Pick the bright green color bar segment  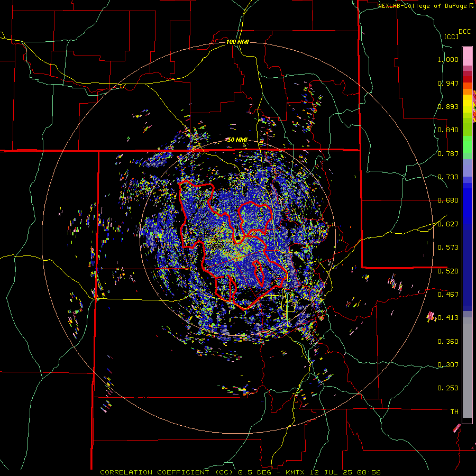point(467,144)
